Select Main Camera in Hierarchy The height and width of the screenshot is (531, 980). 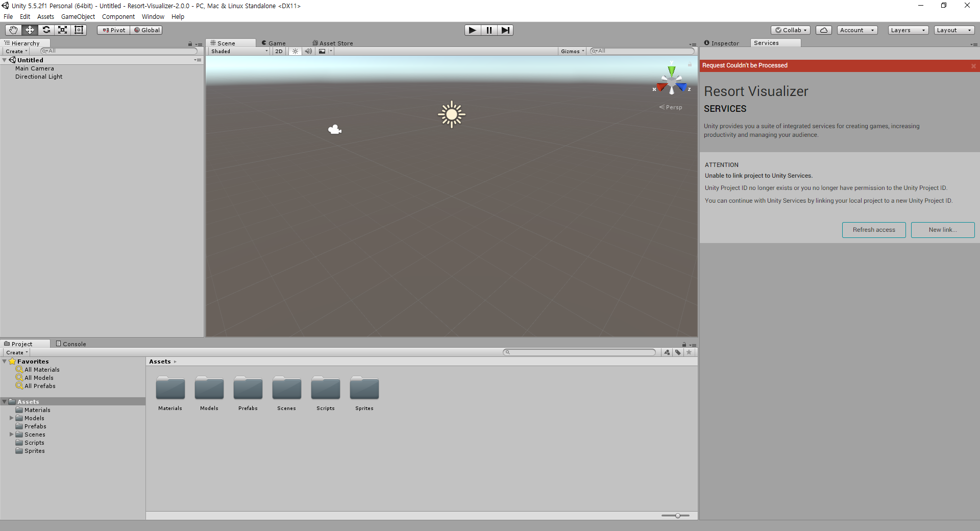(34, 68)
